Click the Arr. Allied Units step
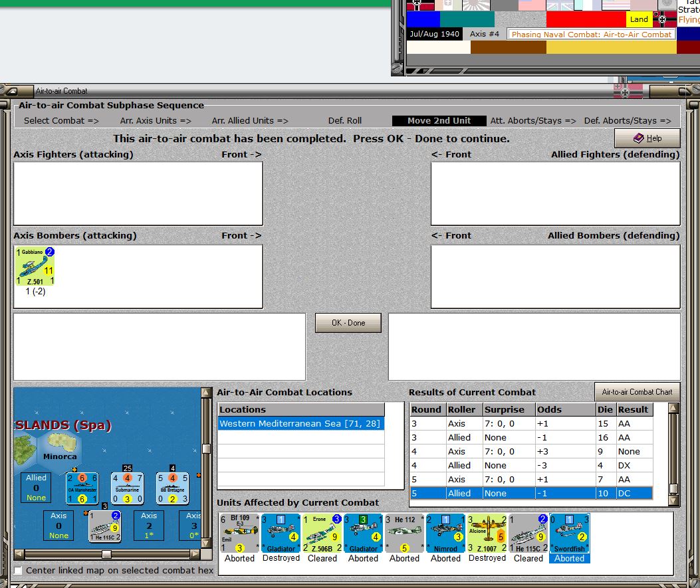 [250, 120]
